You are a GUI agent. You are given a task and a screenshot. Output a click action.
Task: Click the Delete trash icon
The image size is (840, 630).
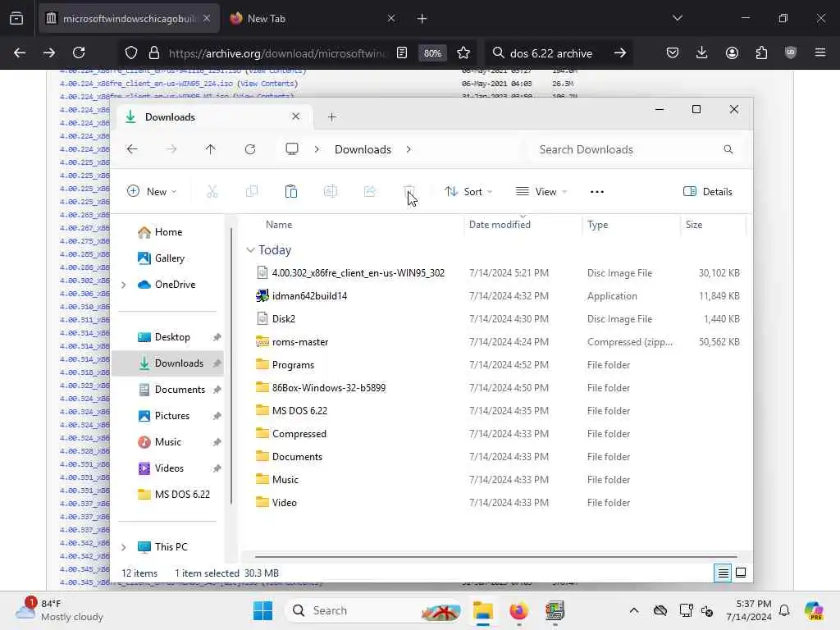[x=409, y=191]
